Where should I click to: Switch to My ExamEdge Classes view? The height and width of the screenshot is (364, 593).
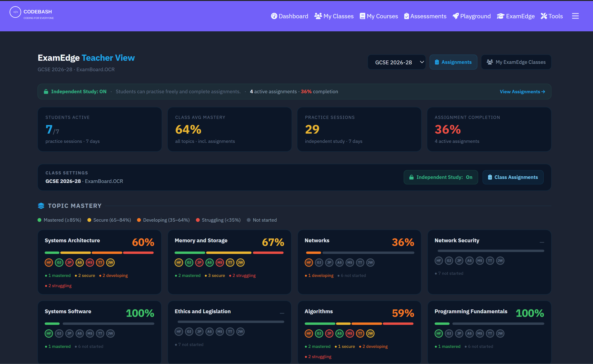516,62
